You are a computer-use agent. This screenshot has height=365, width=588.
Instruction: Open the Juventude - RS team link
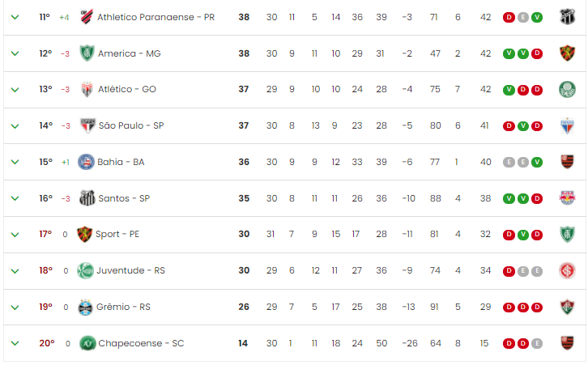point(130,270)
